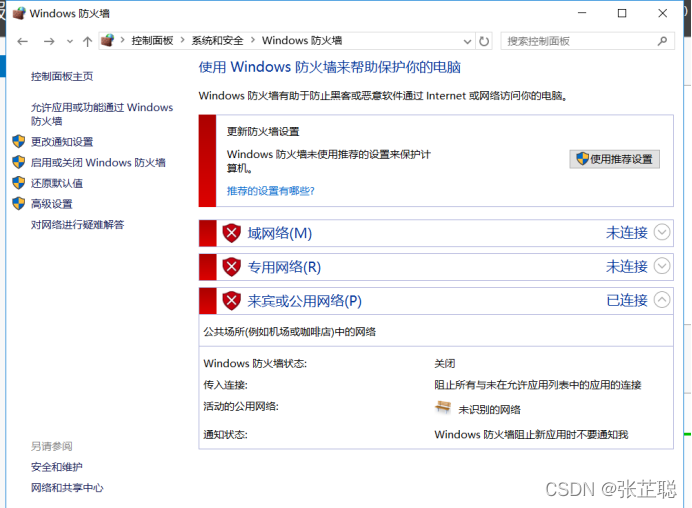The image size is (692, 508).
Task: Open 启用或关闭 Windows 防火墙
Action: (98, 162)
